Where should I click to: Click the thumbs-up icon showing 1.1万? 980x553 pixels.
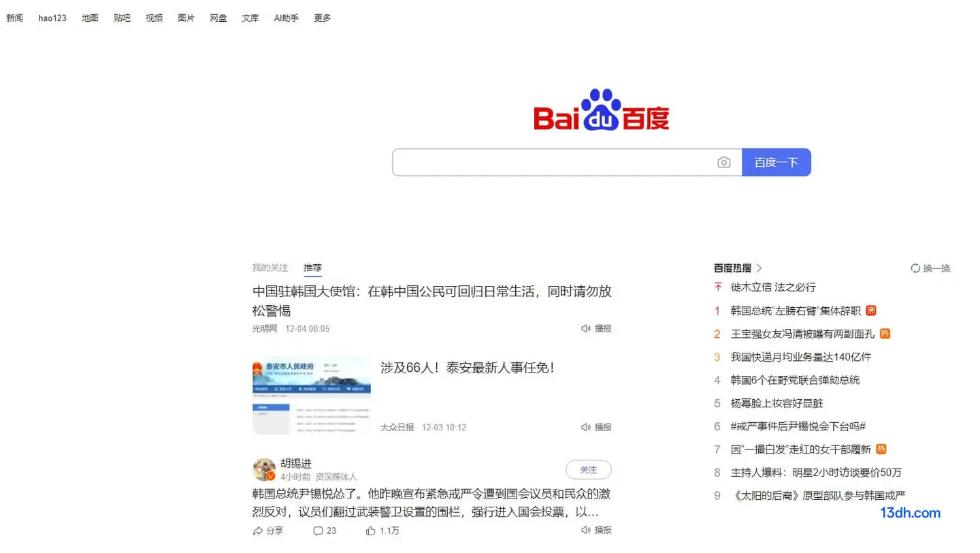(371, 531)
